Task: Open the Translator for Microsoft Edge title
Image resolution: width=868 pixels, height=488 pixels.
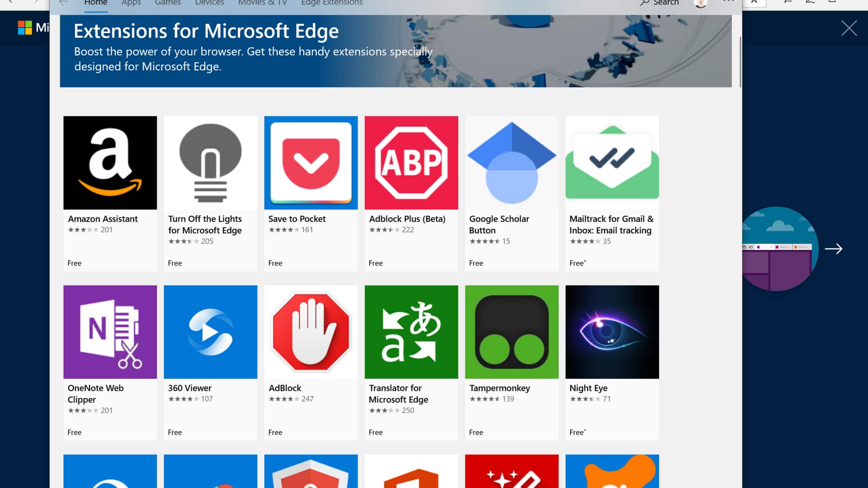Action: pos(398,394)
